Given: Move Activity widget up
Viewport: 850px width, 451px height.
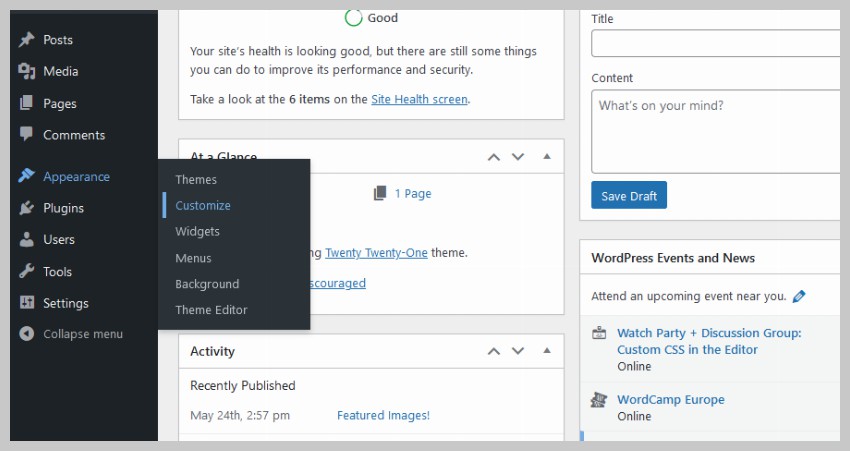Looking at the screenshot, I should click(x=493, y=351).
